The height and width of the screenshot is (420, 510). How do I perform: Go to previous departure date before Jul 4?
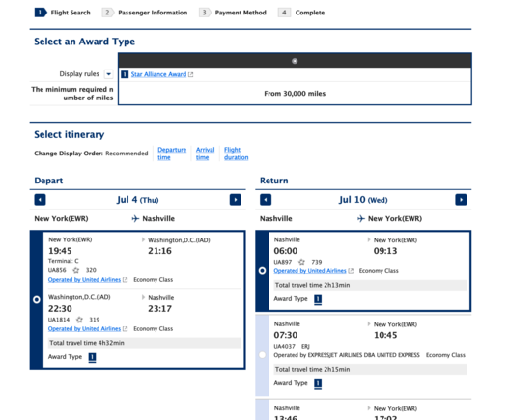coord(40,200)
